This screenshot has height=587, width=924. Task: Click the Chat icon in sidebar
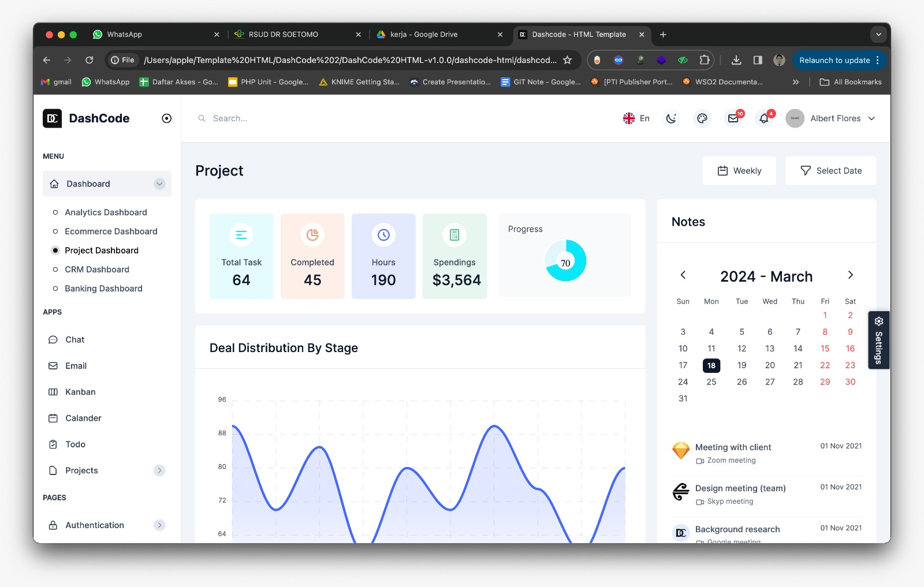[x=53, y=340]
